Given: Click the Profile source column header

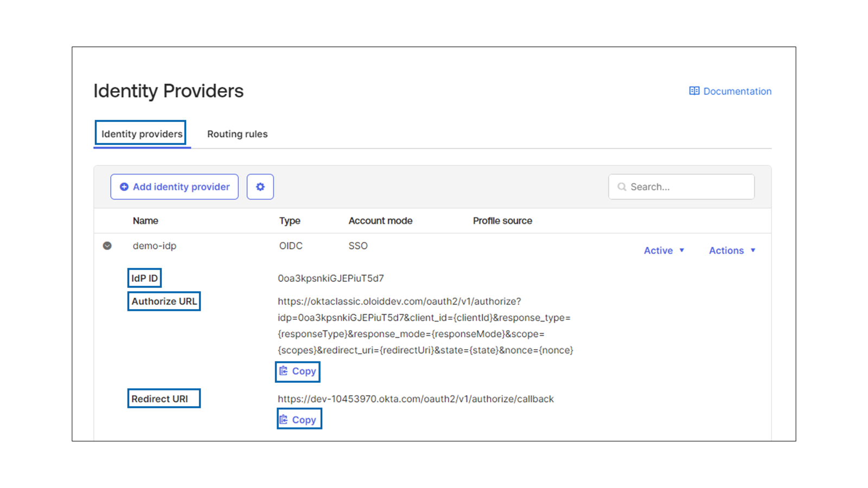Looking at the screenshot, I should (502, 221).
